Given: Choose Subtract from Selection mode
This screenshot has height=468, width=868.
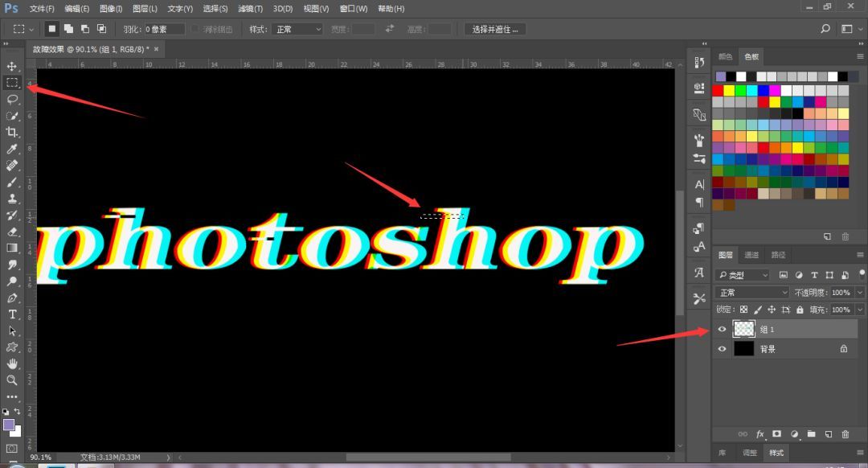Looking at the screenshot, I should coord(85,29).
